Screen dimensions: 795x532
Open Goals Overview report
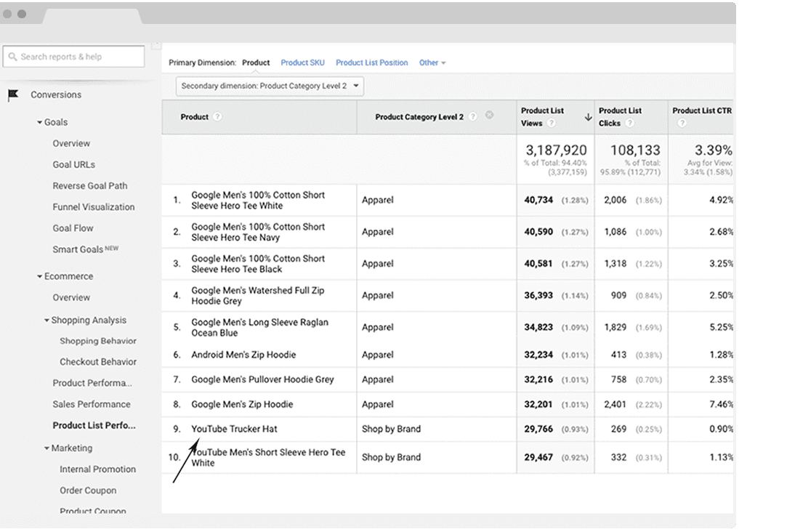tap(71, 143)
